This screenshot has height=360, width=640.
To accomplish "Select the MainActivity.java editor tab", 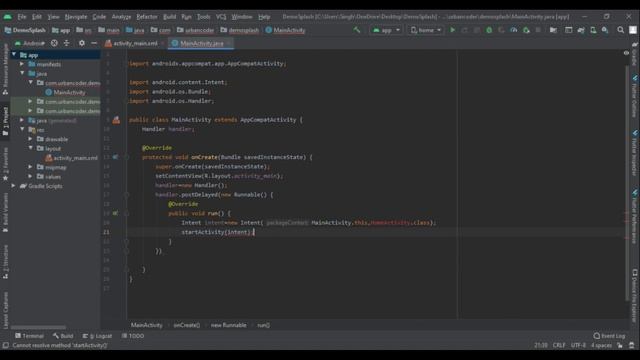I will 201,43.
